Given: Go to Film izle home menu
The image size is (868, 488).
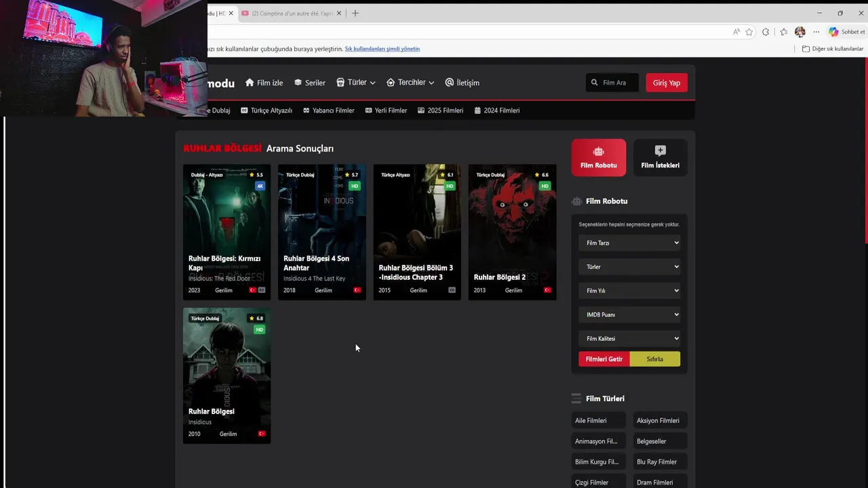Looking at the screenshot, I should pos(264,83).
